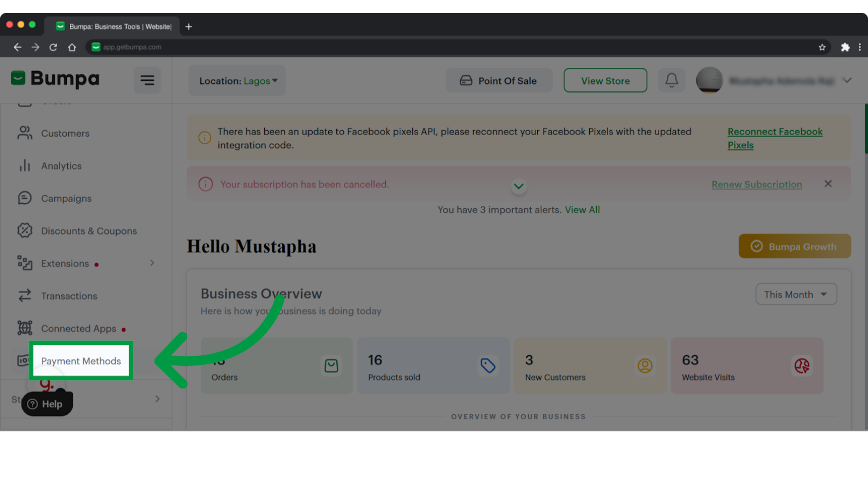Click the exclamation icon in subscription alert

[206, 184]
